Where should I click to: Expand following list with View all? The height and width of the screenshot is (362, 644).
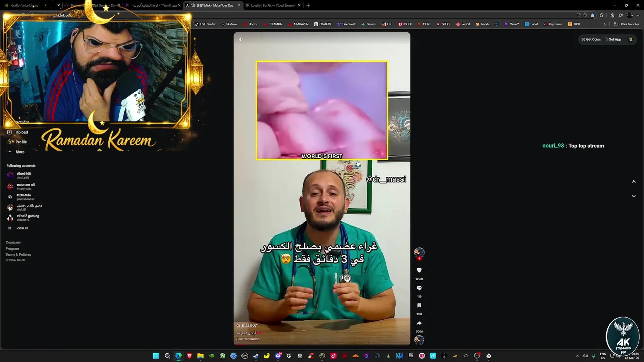coord(18,228)
